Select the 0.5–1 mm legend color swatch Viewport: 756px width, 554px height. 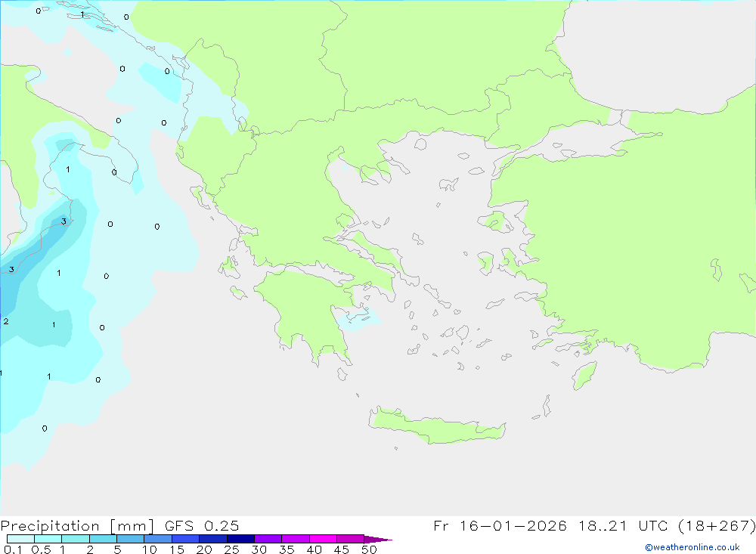pyautogui.click(x=48, y=539)
